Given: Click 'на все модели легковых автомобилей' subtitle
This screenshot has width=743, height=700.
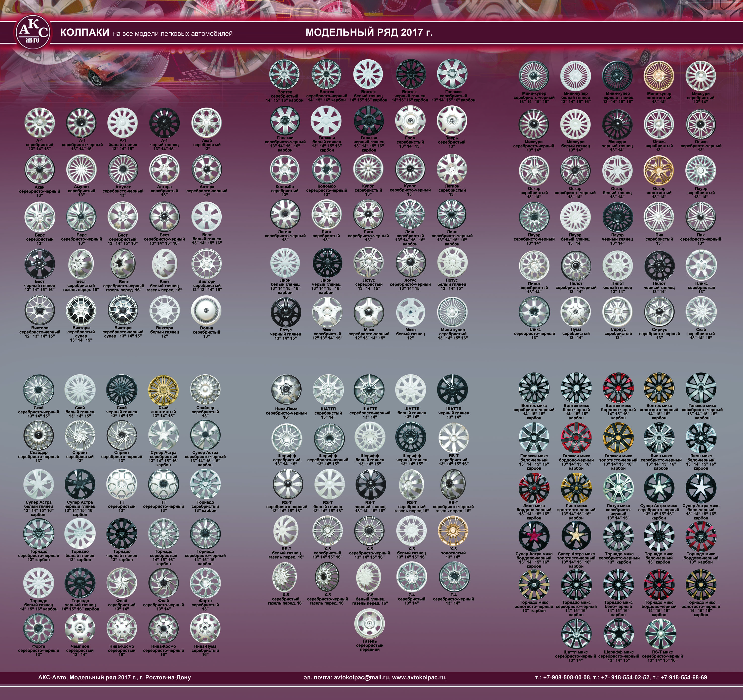Looking at the screenshot, I should (173, 34).
